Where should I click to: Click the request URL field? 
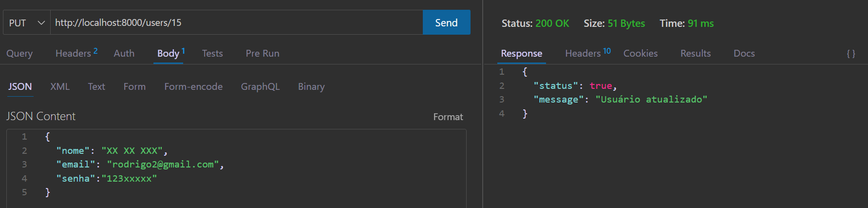(236, 22)
